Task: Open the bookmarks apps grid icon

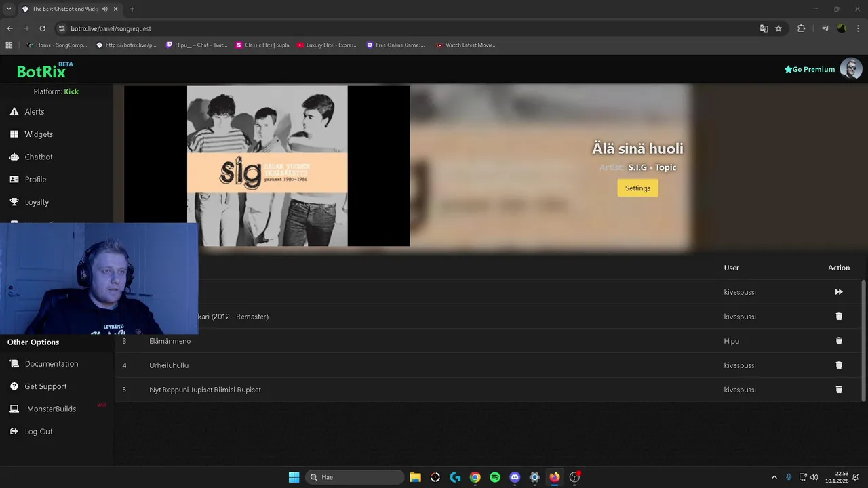Action: pyautogui.click(x=9, y=45)
